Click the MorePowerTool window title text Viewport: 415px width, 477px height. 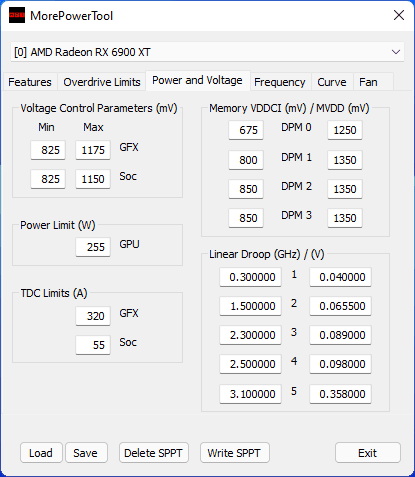pyautogui.click(x=72, y=16)
